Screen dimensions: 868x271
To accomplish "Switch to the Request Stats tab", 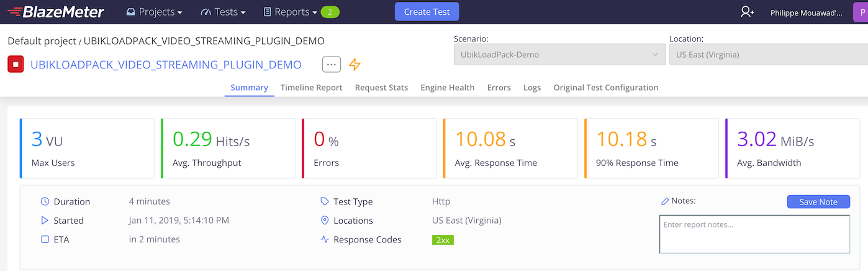I will (381, 88).
